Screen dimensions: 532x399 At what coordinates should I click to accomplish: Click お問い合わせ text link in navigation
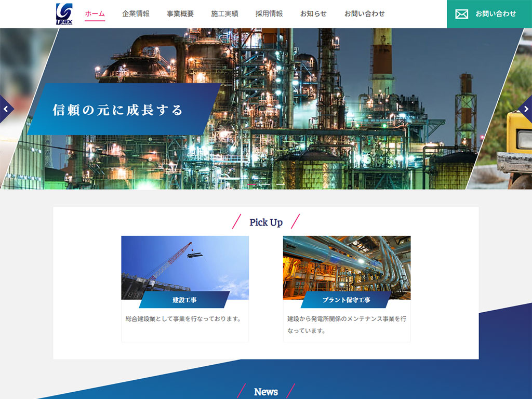(364, 14)
